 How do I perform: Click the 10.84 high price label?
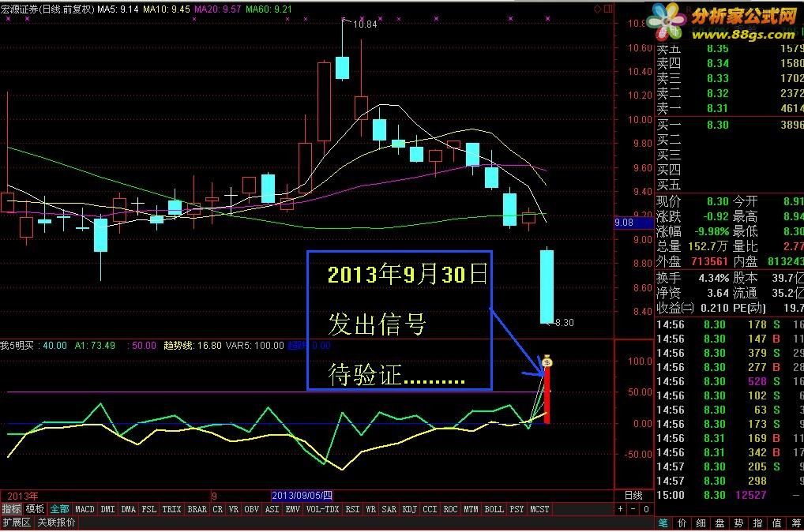point(365,24)
